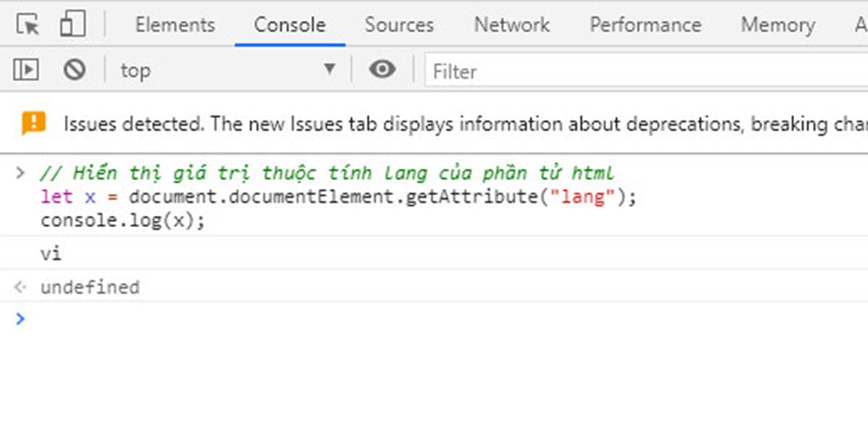
Task: Expand the entered code chevron
Action: click(20, 173)
